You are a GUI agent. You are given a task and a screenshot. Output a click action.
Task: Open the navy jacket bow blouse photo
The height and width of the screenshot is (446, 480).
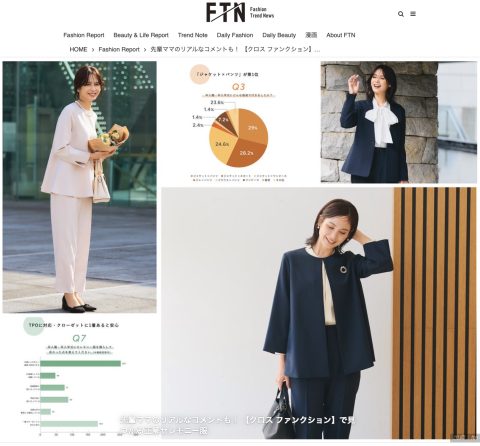coord(399,122)
